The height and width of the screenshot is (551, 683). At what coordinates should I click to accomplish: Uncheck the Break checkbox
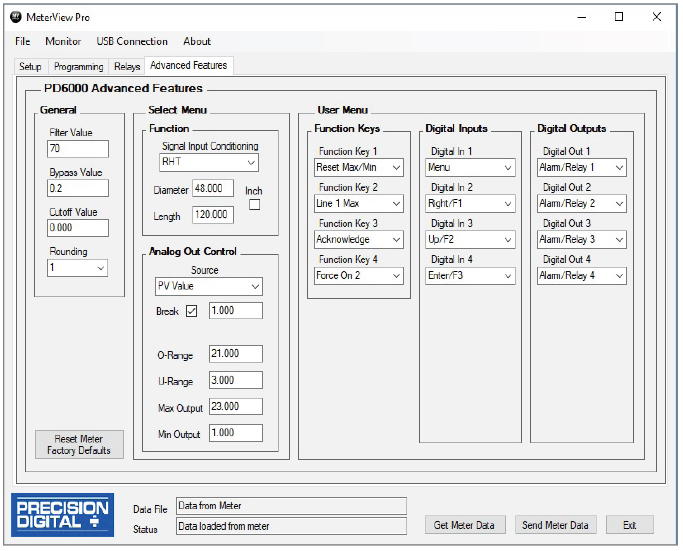192,311
